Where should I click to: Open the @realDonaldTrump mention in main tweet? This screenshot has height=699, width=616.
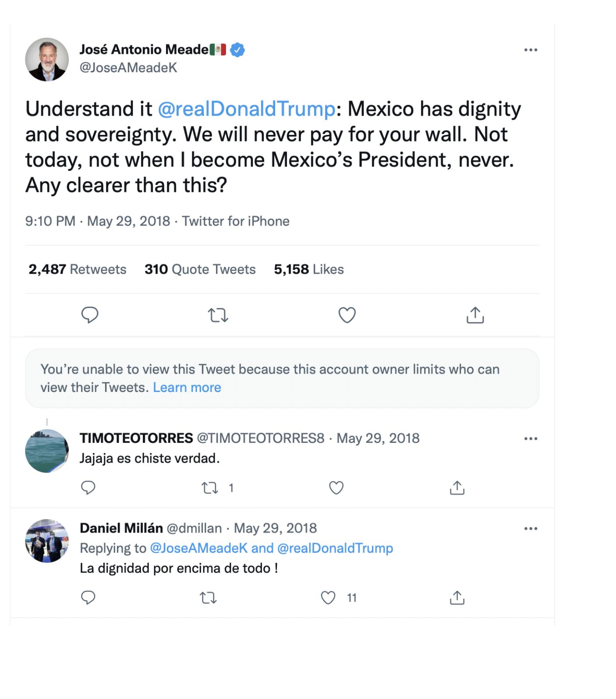point(246,109)
